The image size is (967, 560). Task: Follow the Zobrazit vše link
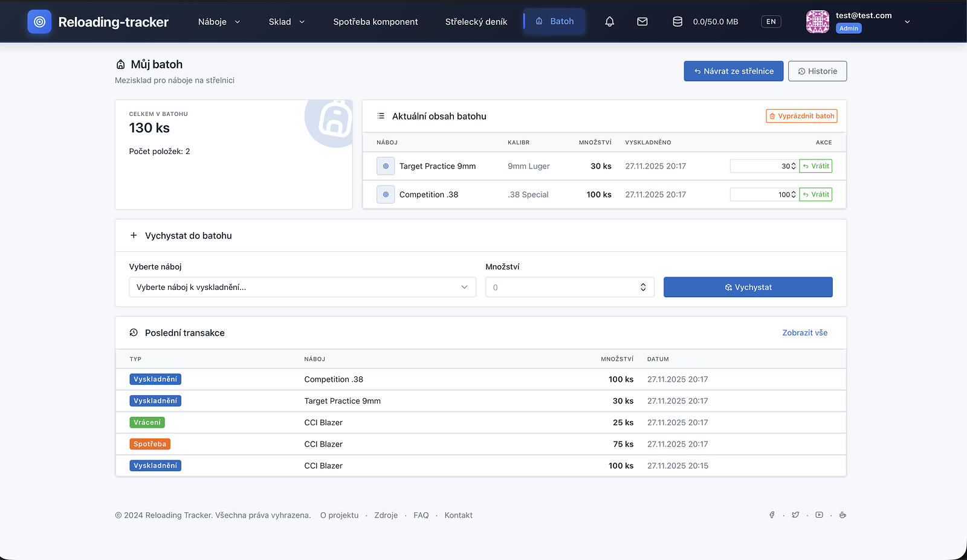point(804,333)
